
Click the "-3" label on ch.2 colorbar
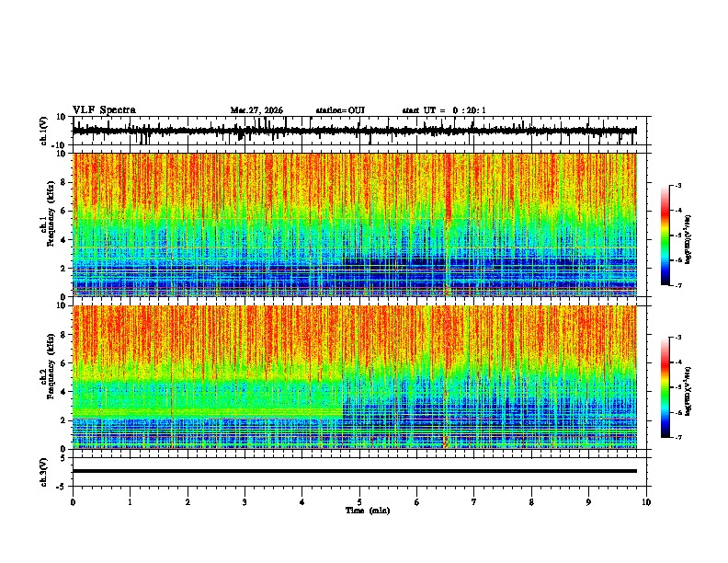point(677,338)
